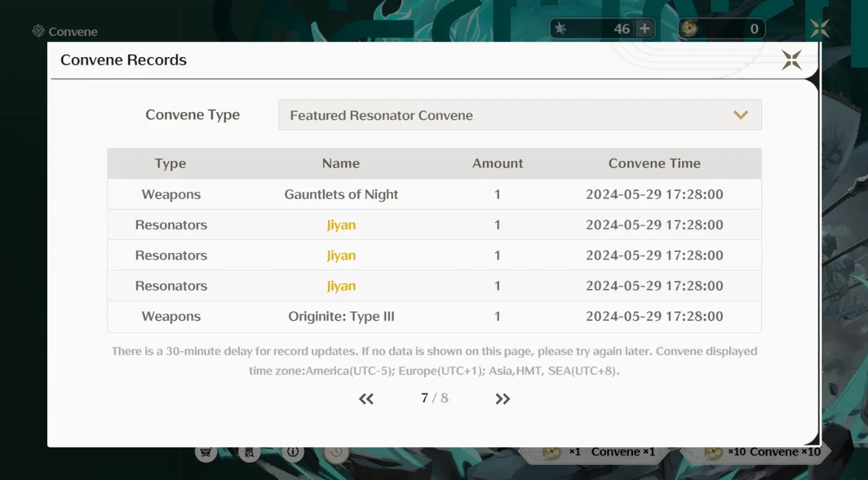Click the Amount column header

498,164
